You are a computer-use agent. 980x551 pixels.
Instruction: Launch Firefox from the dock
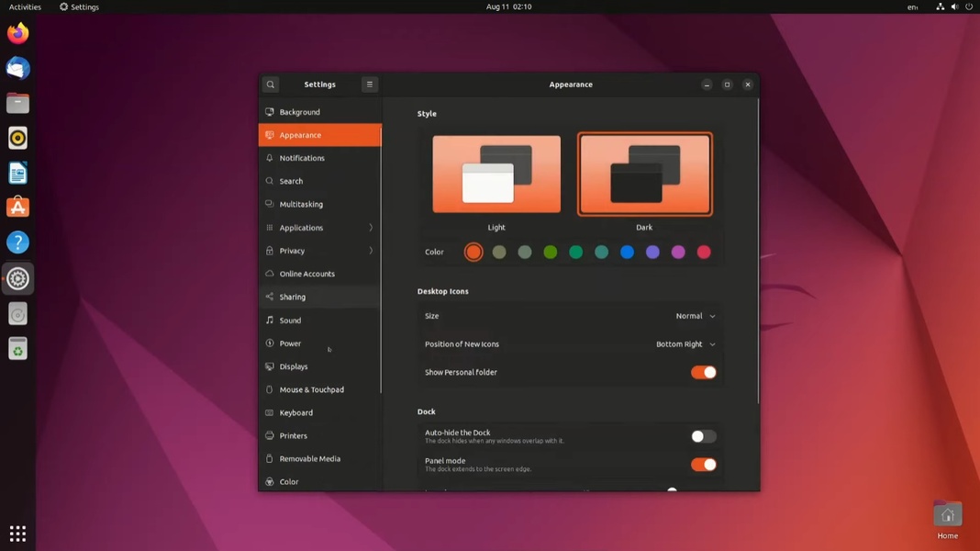pyautogui.click(x=17, y=34)
